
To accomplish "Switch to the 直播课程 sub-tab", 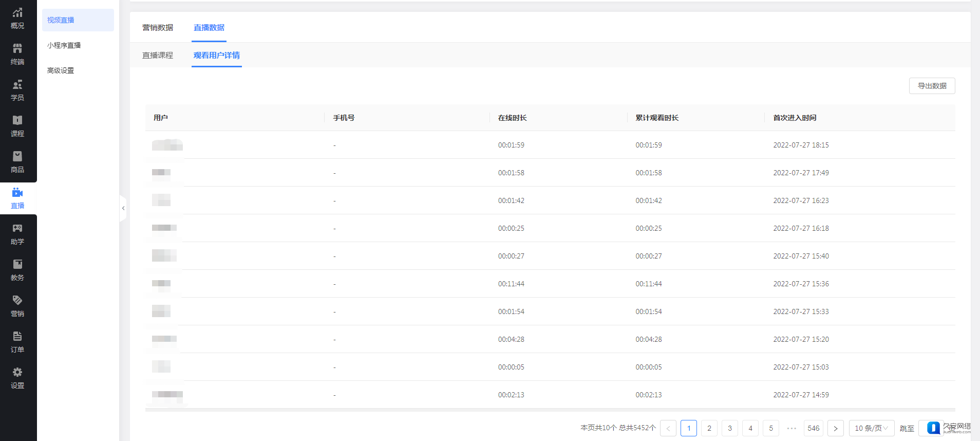I will pos(158,56).
